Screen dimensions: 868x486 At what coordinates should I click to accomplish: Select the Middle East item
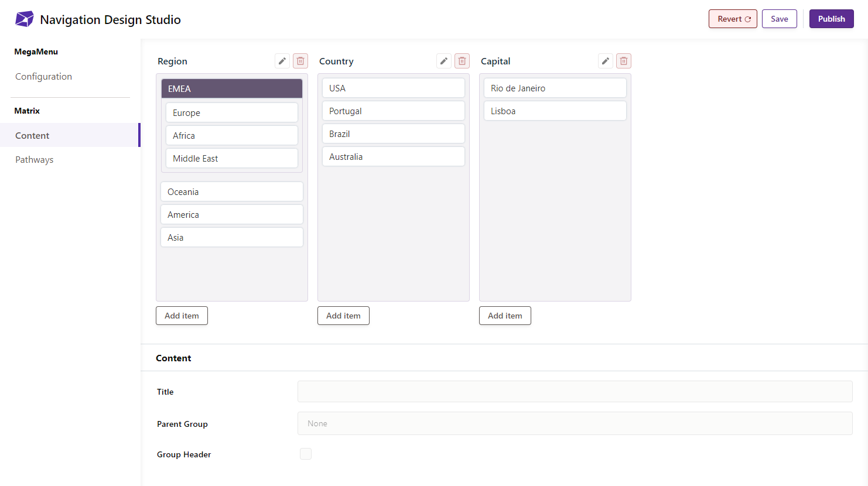232,158
